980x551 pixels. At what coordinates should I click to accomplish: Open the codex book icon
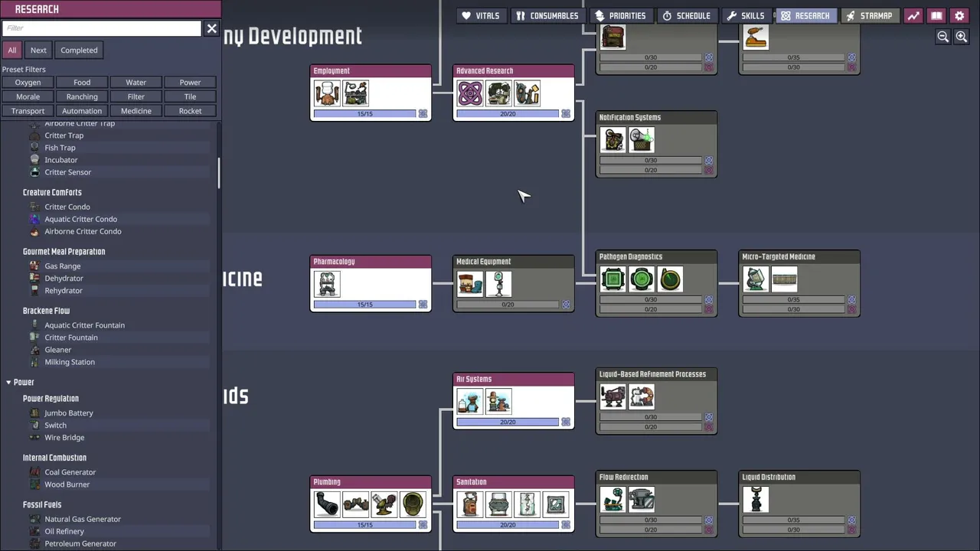click(936, 15)
